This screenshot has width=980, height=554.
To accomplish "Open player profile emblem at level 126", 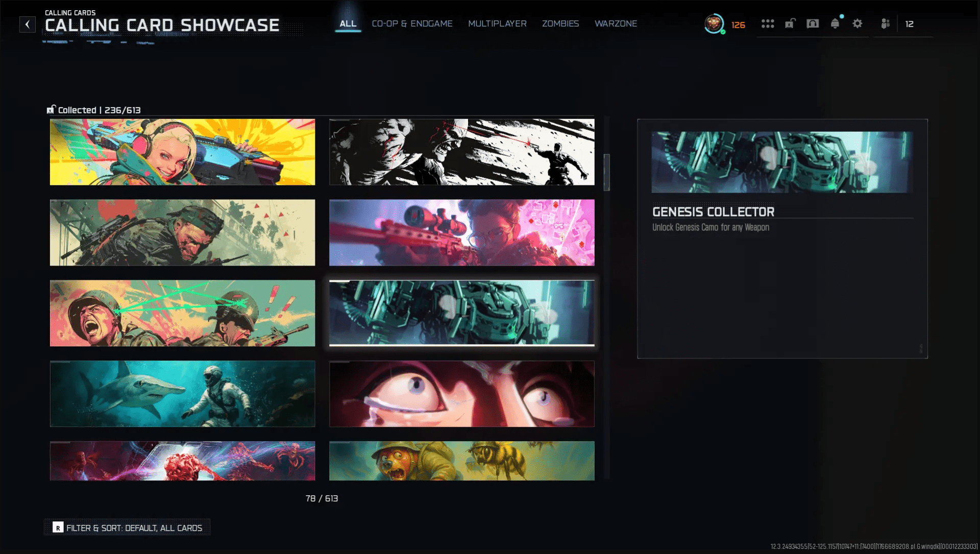I will pyautogui.click(x=714, y=23).
